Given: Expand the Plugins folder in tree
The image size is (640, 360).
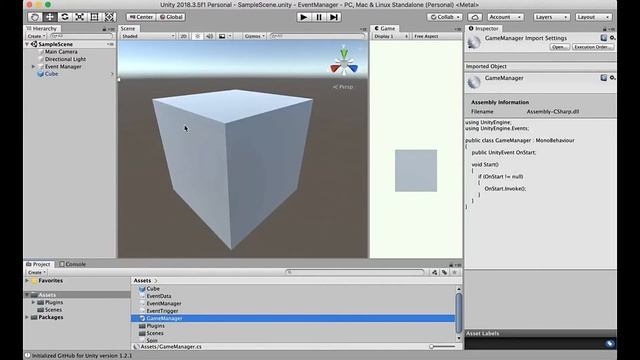Looking at the screenshot, I should tap(33, 302).
